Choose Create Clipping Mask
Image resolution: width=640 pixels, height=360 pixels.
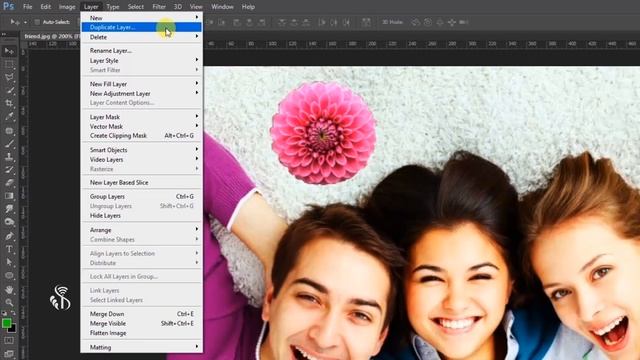click(x=141, y=136)
